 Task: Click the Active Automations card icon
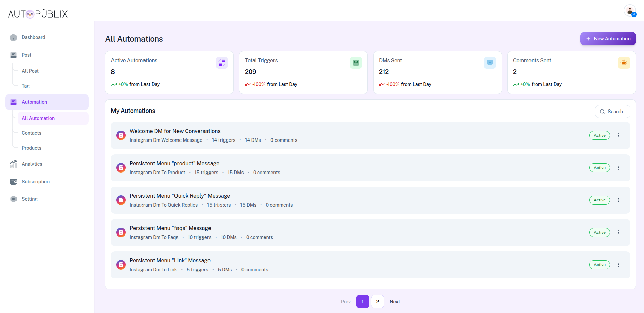coord(222,63)
